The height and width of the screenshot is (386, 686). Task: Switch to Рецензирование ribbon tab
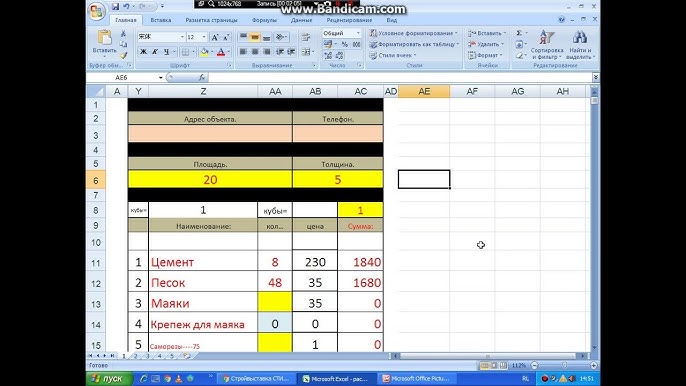(x=349, y=20)
